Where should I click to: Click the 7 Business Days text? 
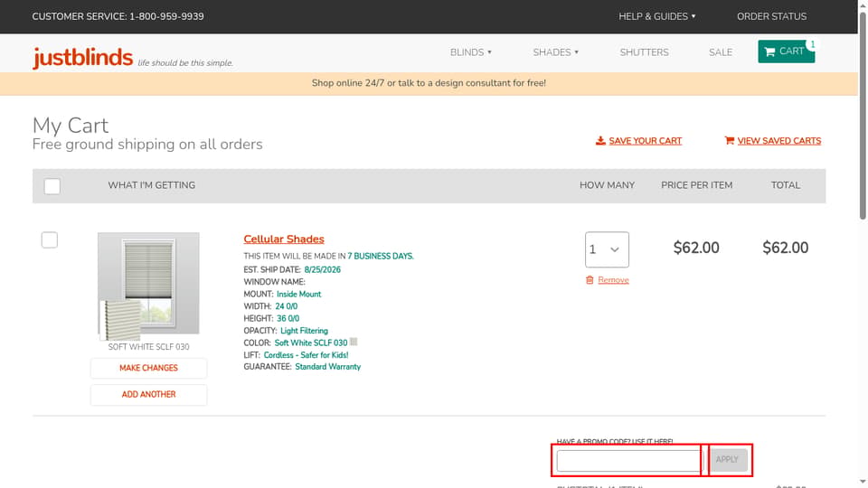coord(381,256)
